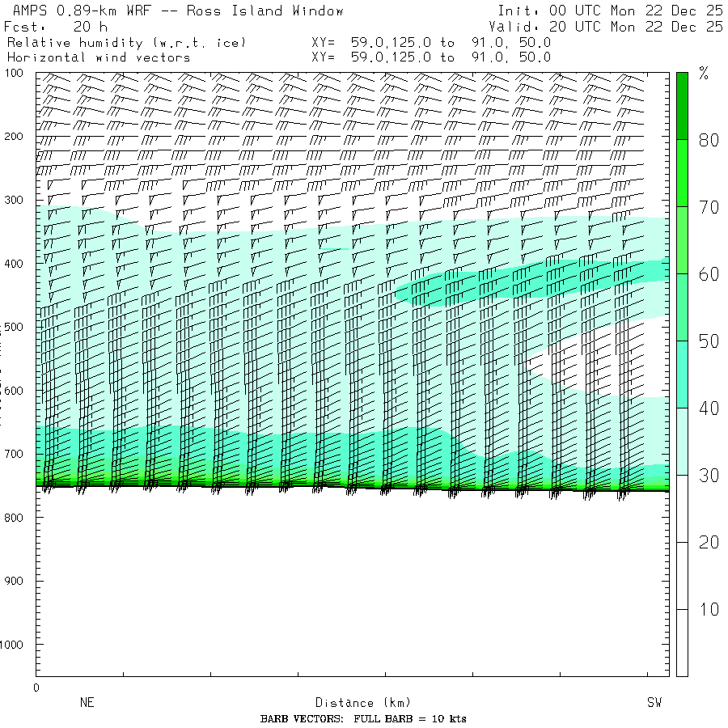728x728 pixels.
Task: Click the 30 colorbar tick label
Action: (709, 476)
